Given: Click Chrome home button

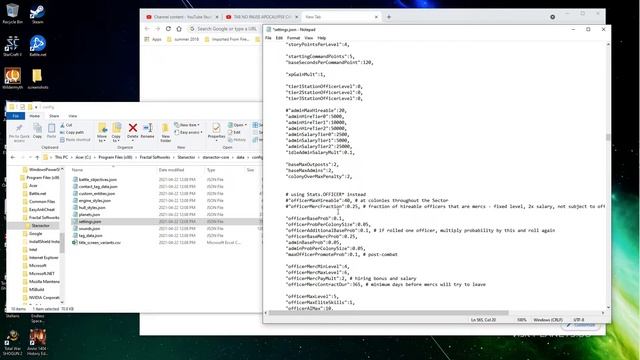Looking at the screenshot, I should [x=179, y=29].
